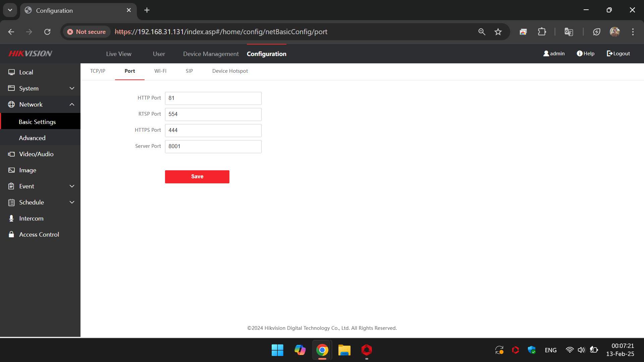Click the HTTP Port input field
The image size is (644, 362).
[x=213, y=98]
